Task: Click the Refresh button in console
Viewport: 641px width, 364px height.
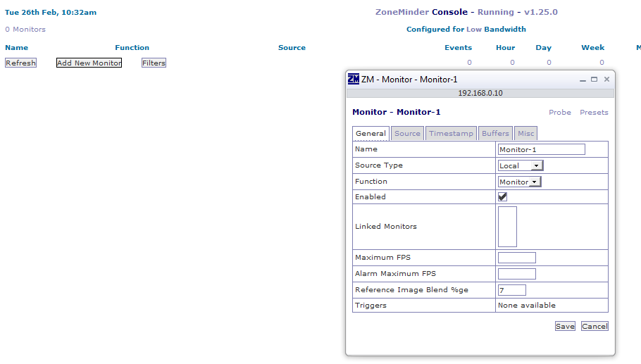Action: click(20, 63)
